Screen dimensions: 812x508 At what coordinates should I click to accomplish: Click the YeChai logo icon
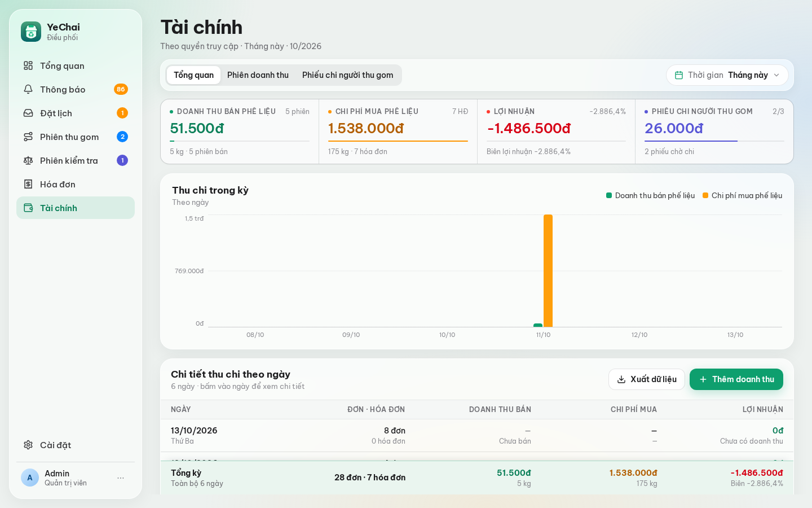pyautogui.click(x=31, y=32)
